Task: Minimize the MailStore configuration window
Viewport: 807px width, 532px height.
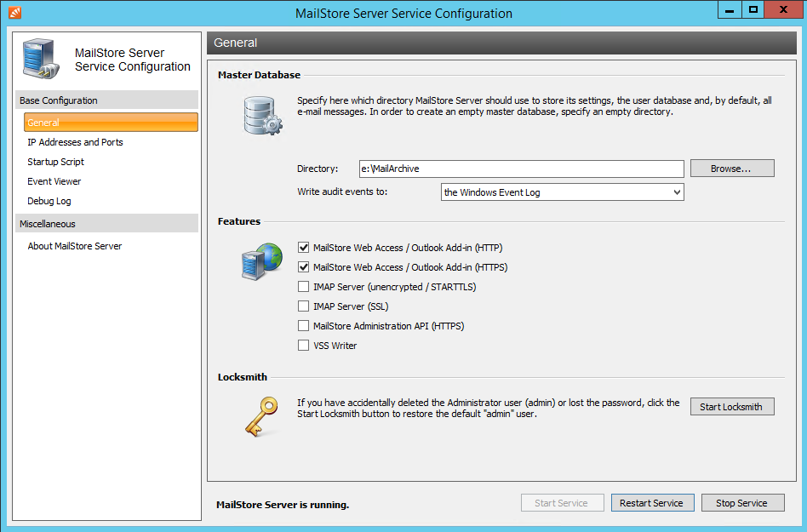Action: coord(730,9)
